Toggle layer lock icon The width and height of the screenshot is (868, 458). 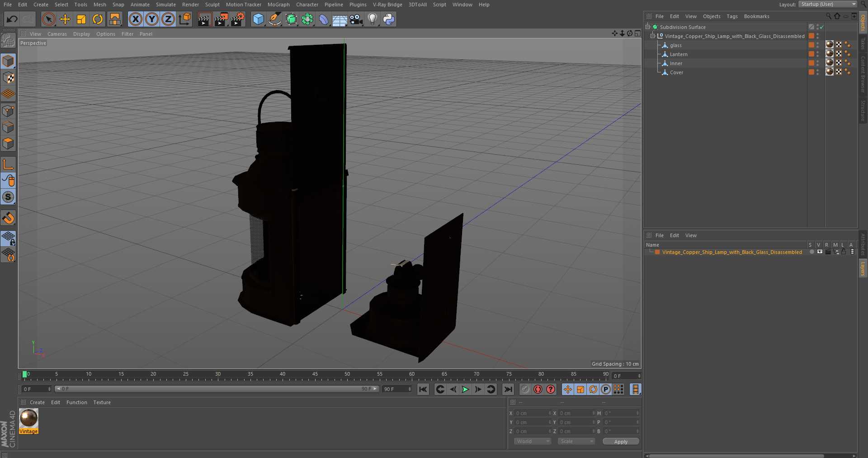coord(844,252)
